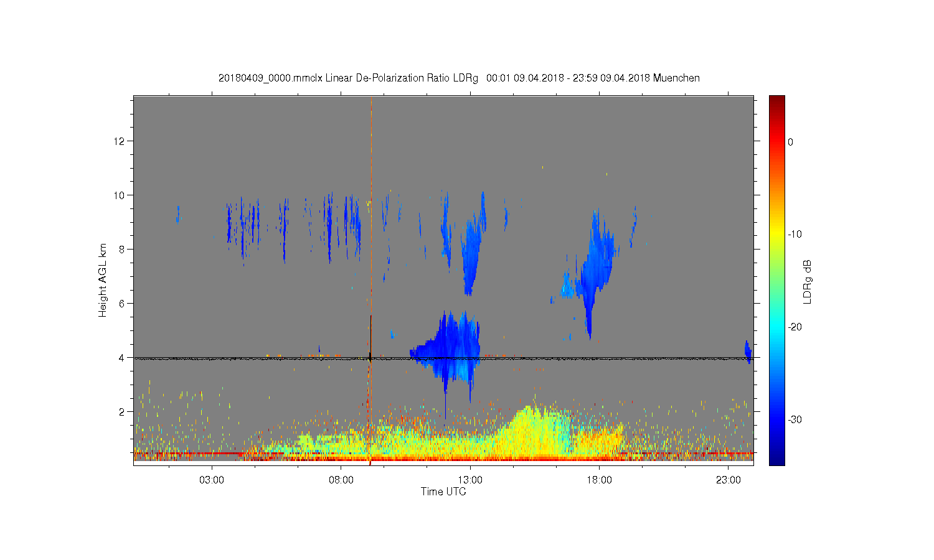934x560 pixels.
Task: Click the 'Time UTC' x-axis label
Action: 443,492
